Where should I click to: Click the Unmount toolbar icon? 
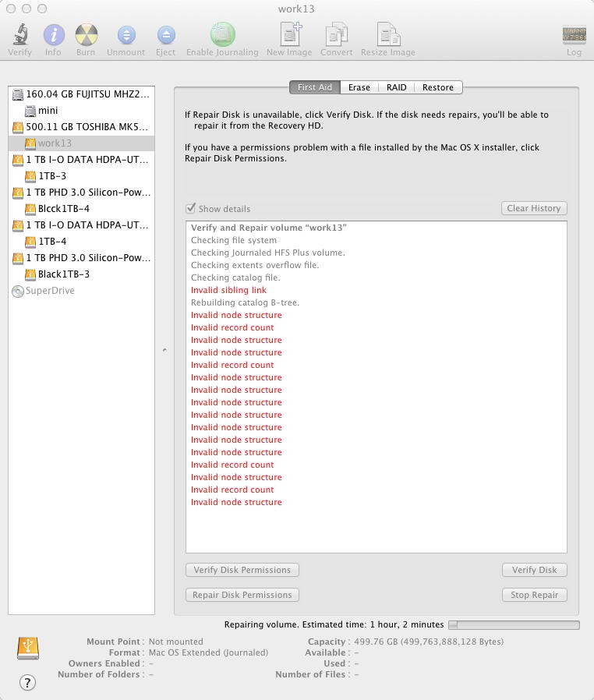point(126,35)
